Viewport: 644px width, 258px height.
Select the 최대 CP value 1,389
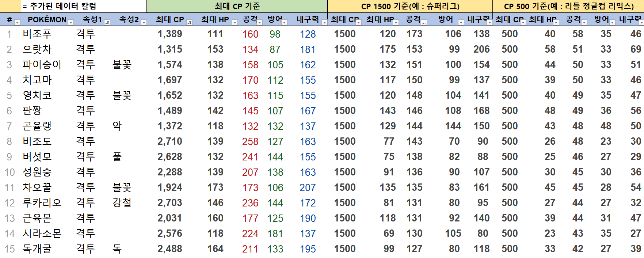pos(170,34)
